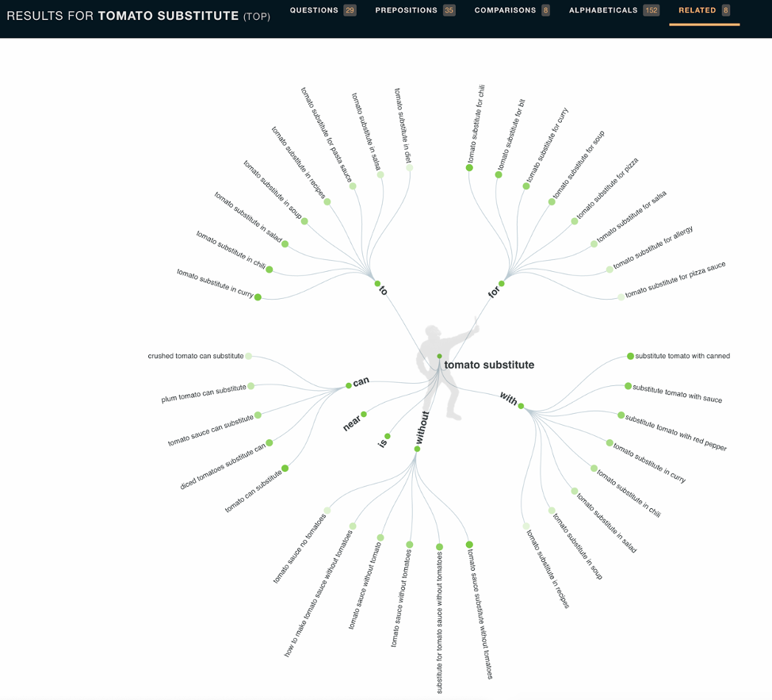Select the 'with' branch node
The width and height of the screenshot is (772, 700).
coord(521,405)
